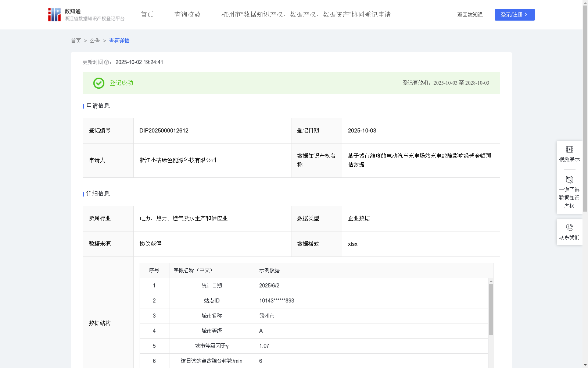
Task: Click the inner table scroll-up arrow
Action: (x=491, y=281)
